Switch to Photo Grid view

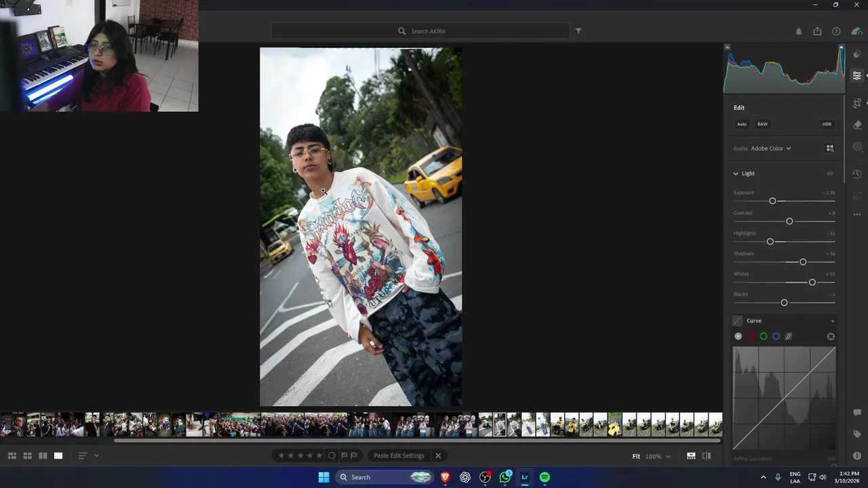12,455
